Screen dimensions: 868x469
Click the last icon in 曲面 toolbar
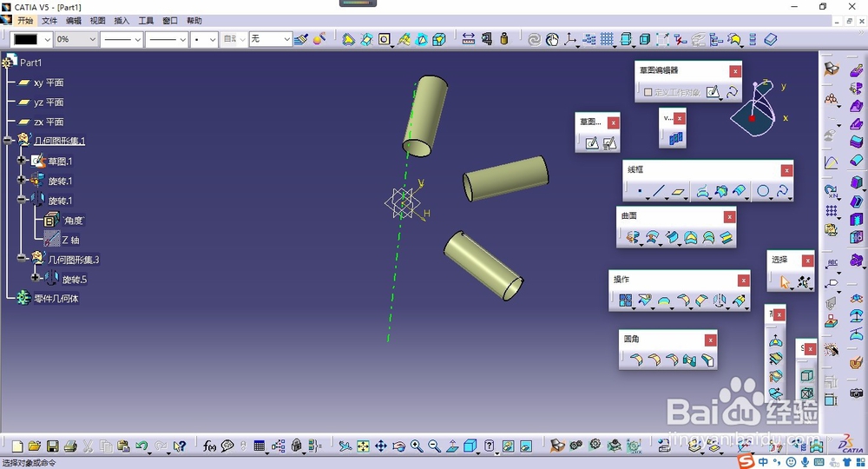click(726, 238)
